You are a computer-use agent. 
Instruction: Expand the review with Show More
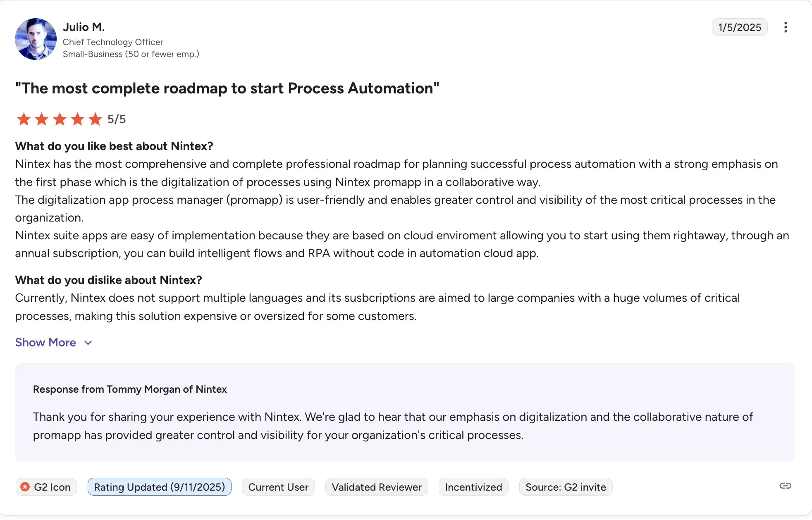[x=45, y=342]
